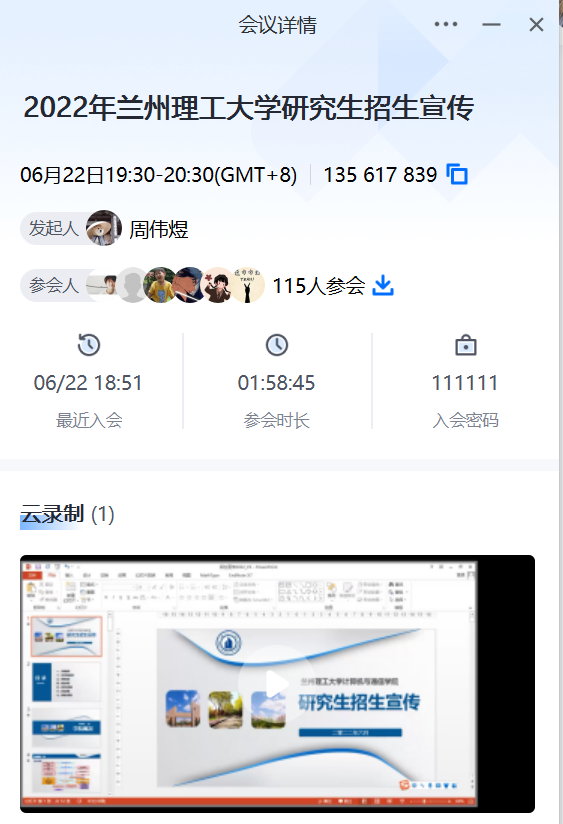
Task: Click the 参会人 label
Action: click(x=54, y=285)
